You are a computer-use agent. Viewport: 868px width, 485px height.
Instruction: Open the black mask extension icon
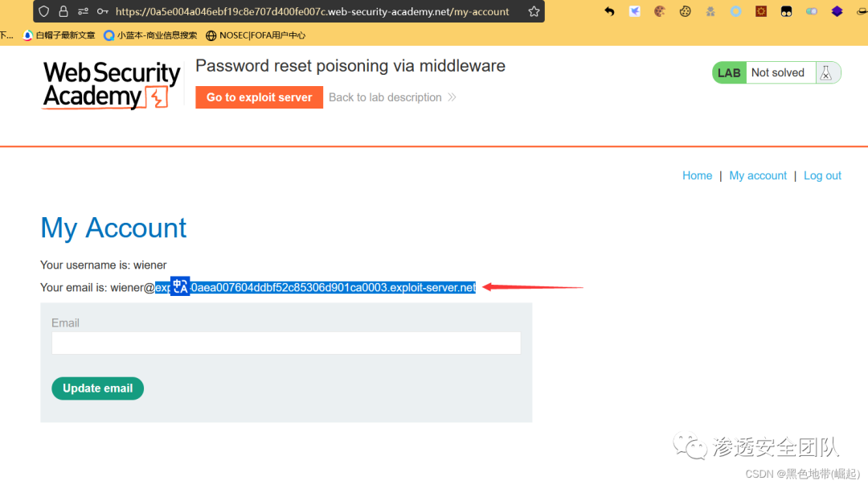[786, 11]
